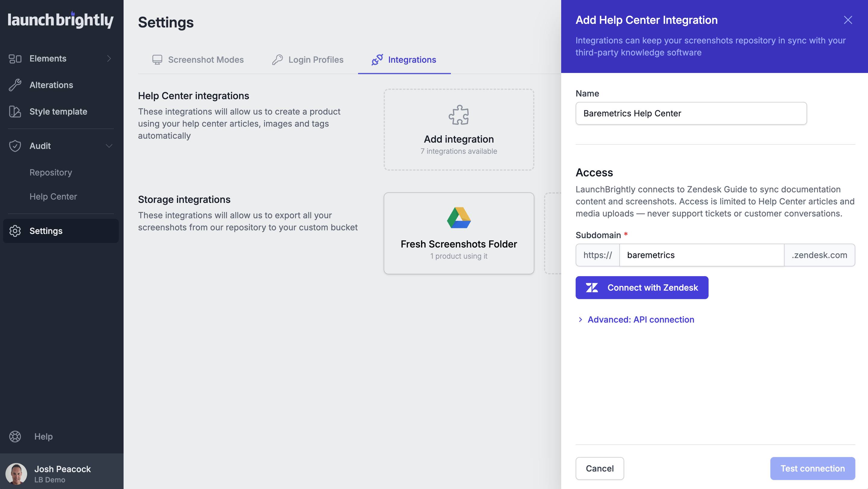
Task: Click the 'LB Demo' workspace label
Action: coord(49,480)
